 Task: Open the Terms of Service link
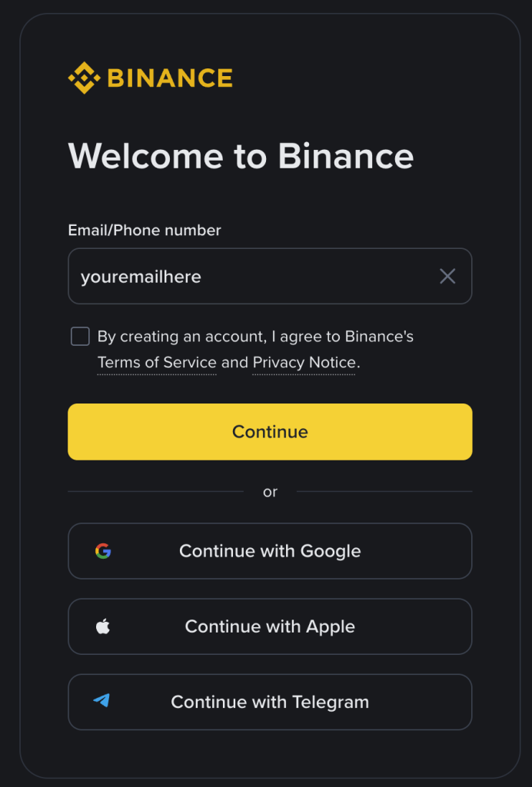[x=157, y=362]
